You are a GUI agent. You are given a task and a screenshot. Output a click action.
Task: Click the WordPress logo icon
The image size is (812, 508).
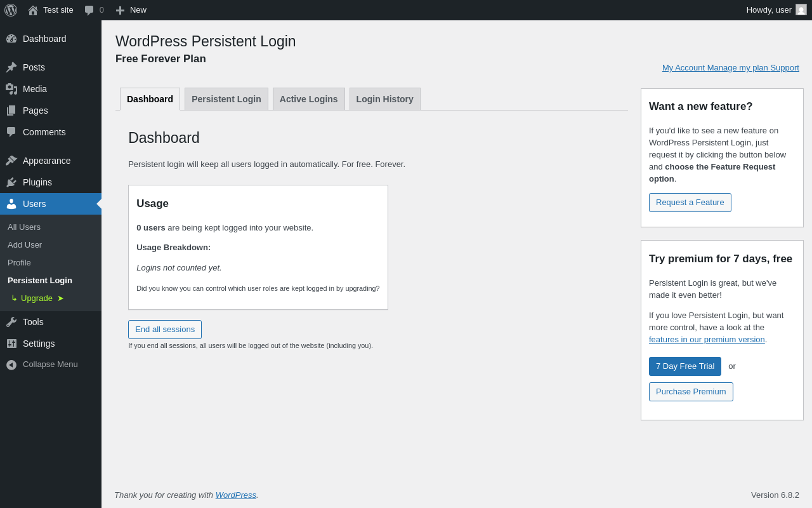coord(11,10)
